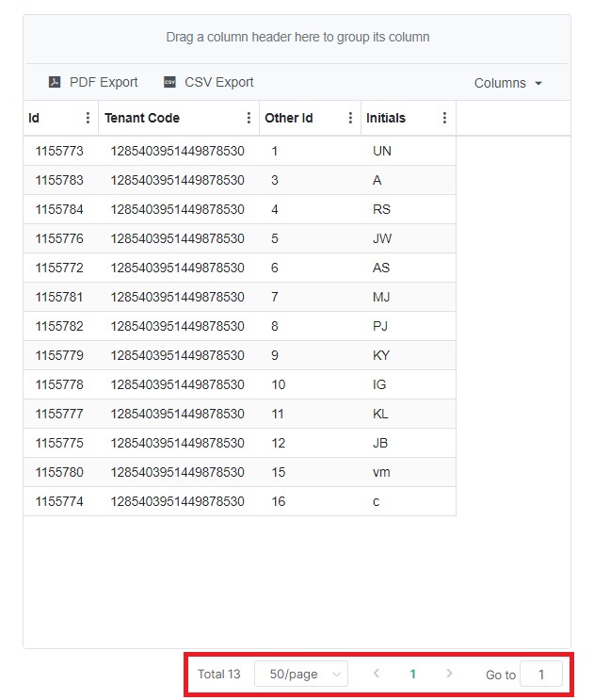Select the cell with Id 1155776
Screen dimensions: 594x700
pos(60,238)
